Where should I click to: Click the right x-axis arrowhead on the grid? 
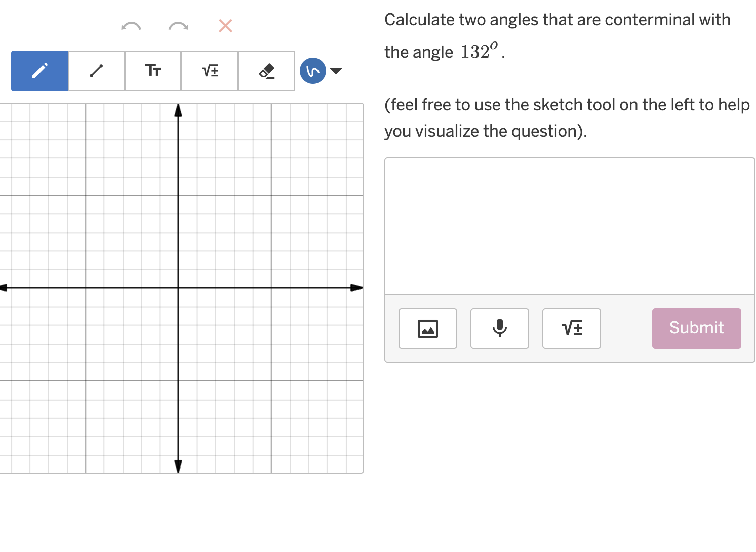click(x=357, y=287)
